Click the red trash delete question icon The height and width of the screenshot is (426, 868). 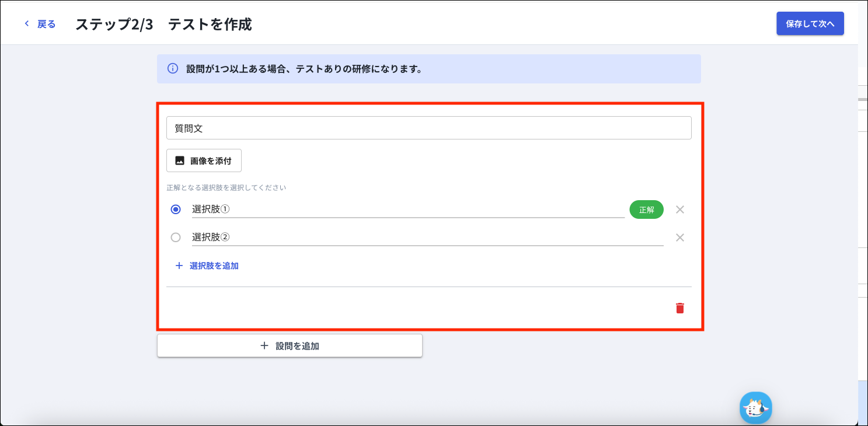click(679, 308)
